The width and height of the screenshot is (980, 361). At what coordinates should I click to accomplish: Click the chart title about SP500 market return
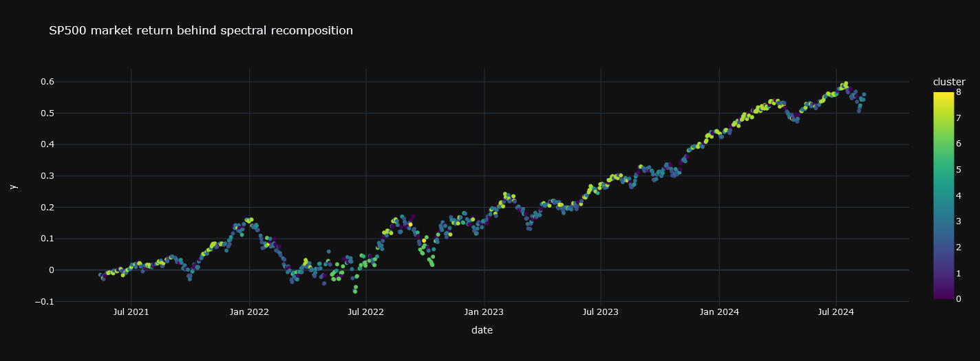coord(201,30)
